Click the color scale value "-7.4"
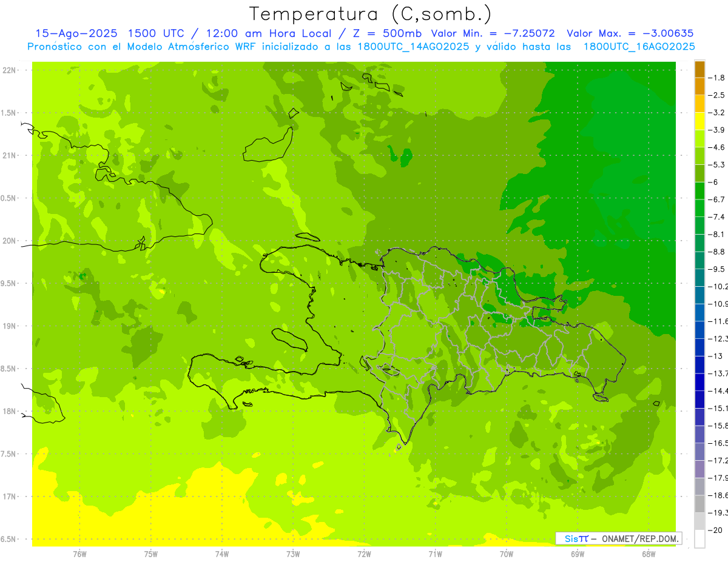The image size is (728, 562). coord(716,217)
